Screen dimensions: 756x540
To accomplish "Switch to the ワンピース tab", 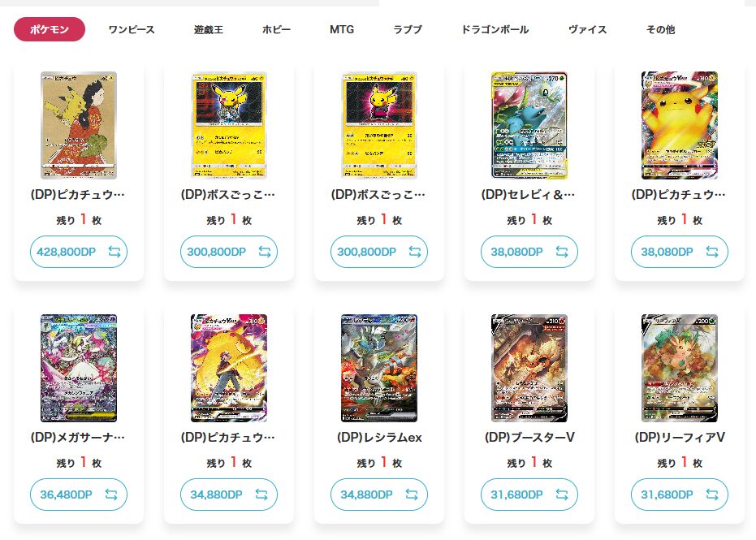I will [132, 29].
